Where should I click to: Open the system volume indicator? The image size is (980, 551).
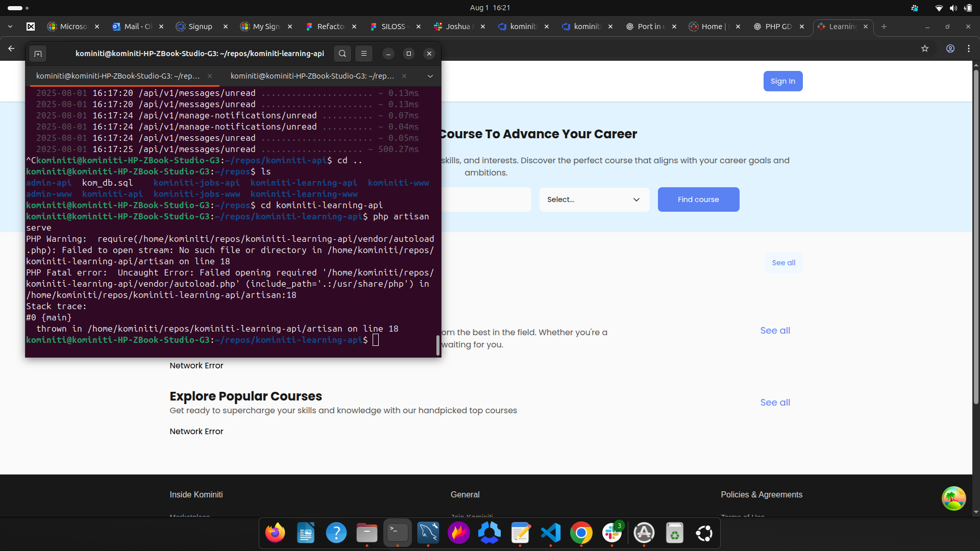[x=953, y=8]
